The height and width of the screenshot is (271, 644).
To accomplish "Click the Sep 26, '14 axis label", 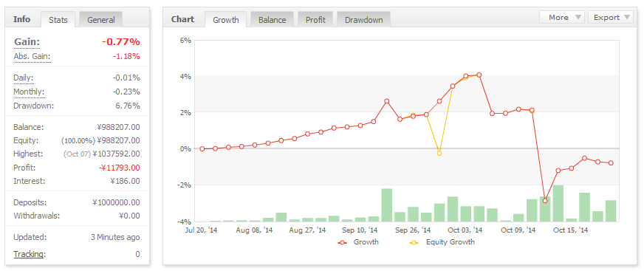I will [413, 230].
